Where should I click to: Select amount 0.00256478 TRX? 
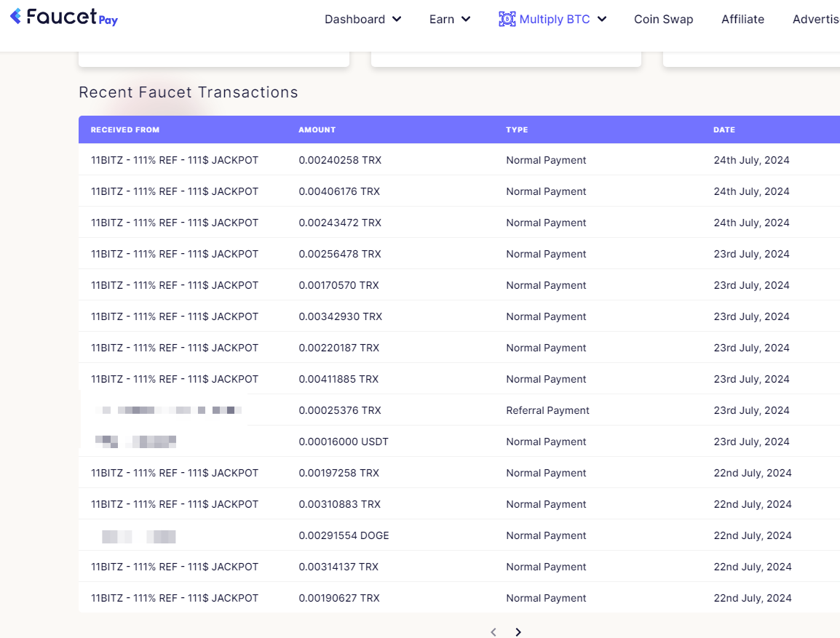tap(340, 254)
